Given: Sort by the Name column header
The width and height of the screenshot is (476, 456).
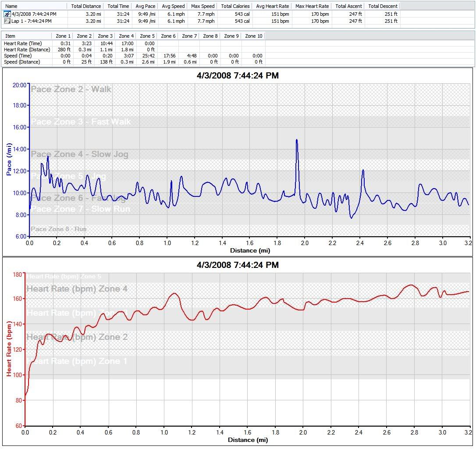Looking at the screenshot, I should pos(11,6).
